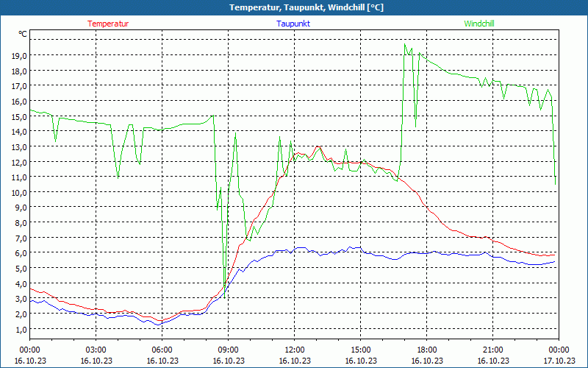
Task: Click the chart title 'Temperatur, Taupunkt, Windchill [°C]'
Action: click(306, 7)
